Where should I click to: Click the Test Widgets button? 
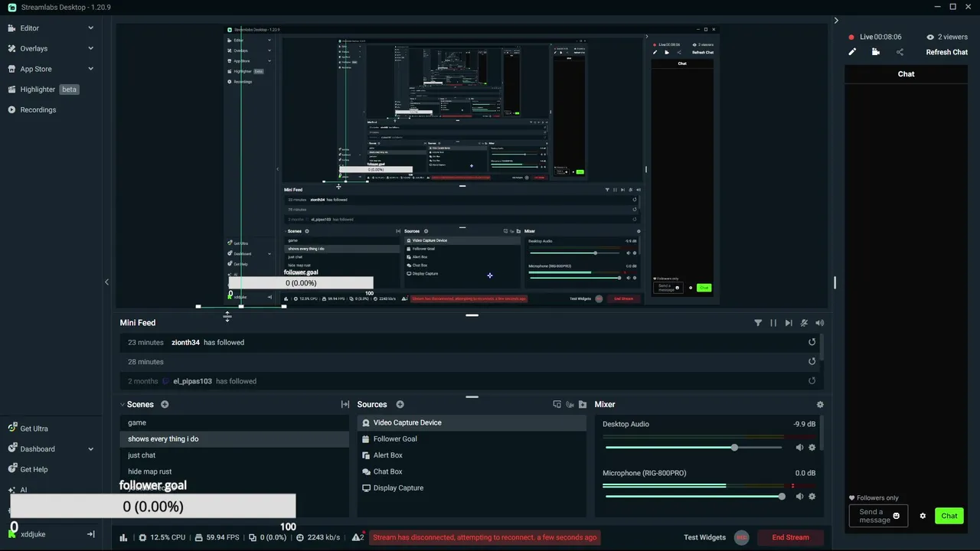coord(704,537)
